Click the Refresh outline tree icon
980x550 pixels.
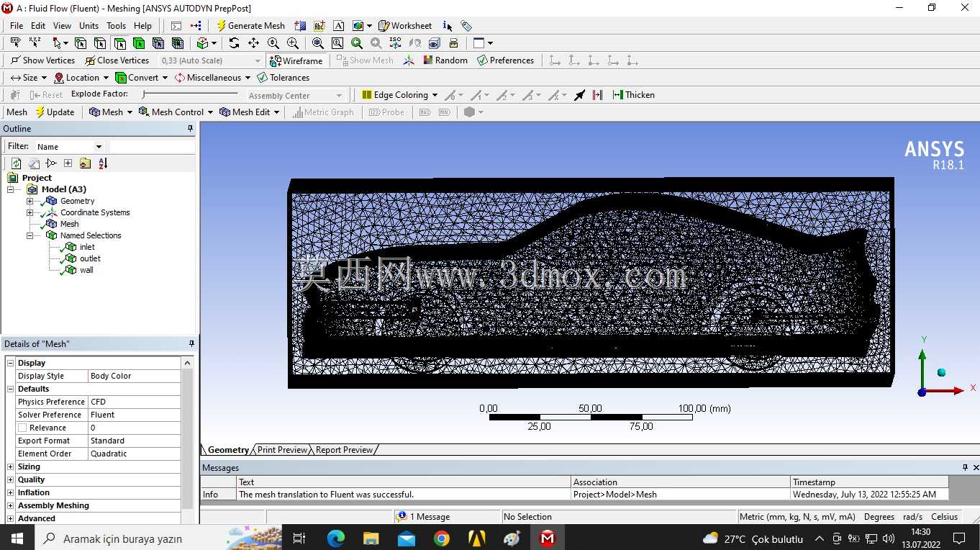[16, 163]
